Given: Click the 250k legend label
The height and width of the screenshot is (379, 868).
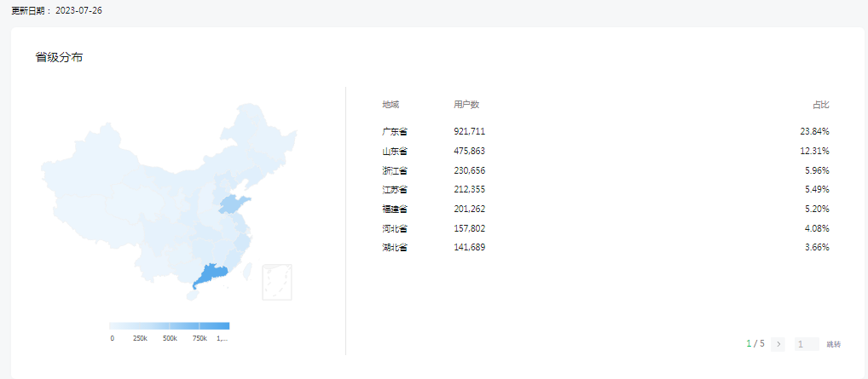Looking at the screenshot, I should (140, 339).
